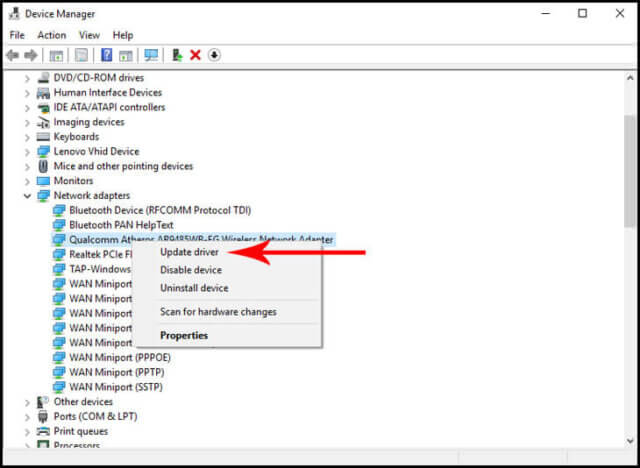The image size is (640, 468).
Task: Click the vertical scrollbar up arrow
Action: pyautogui.click(x=630, y=78)
